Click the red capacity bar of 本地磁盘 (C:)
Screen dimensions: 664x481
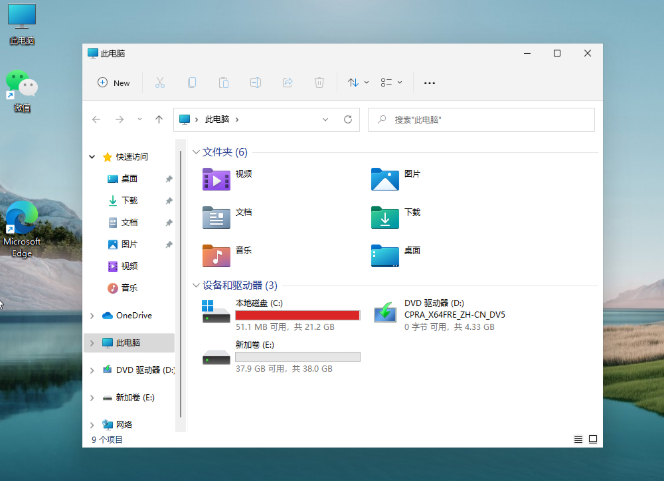[x=297, y=315]
